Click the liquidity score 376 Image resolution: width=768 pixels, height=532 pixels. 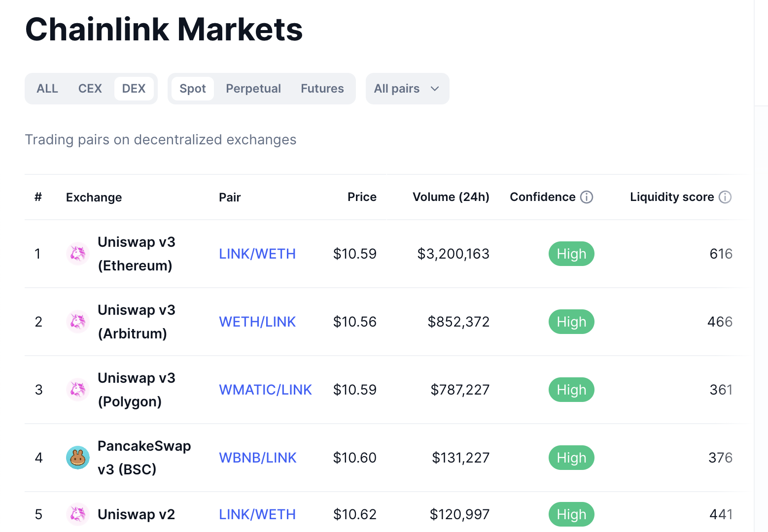[720, 458]
